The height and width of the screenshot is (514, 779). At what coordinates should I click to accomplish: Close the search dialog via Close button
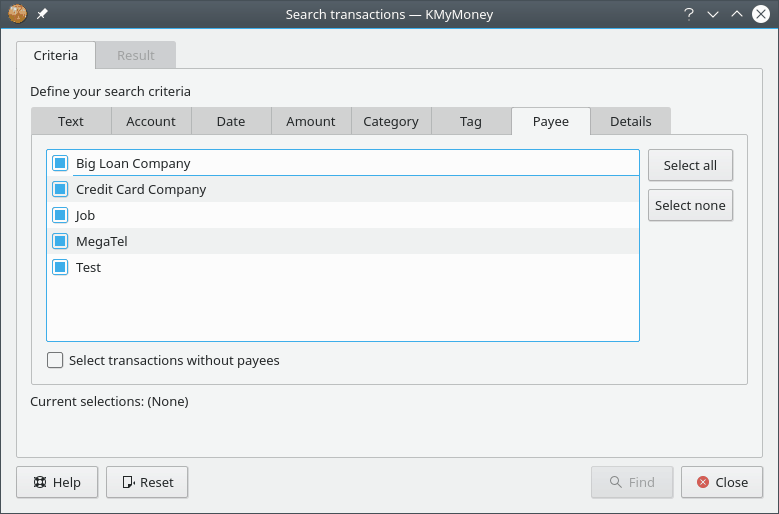pyautogui.click(x=722, y=482)
